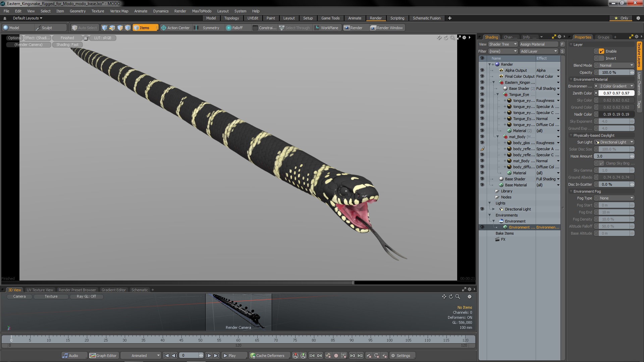The width and height of the screenshot is (644, 362).
Task: Click the render view rotate icon
Action: pyautogui.click(x=446, y=38)
